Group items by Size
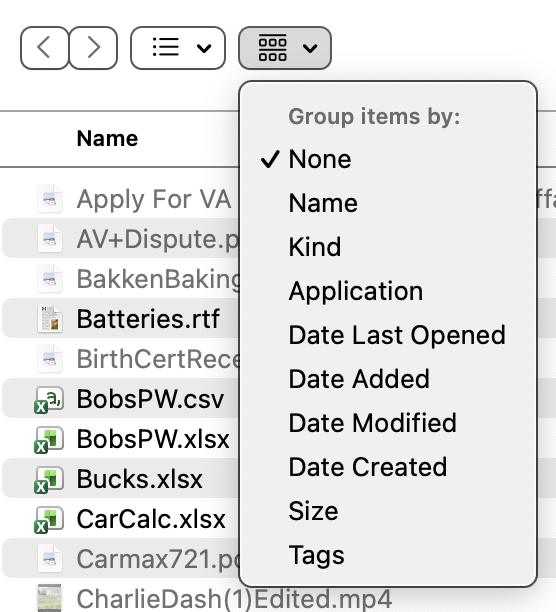 (313, 511)
